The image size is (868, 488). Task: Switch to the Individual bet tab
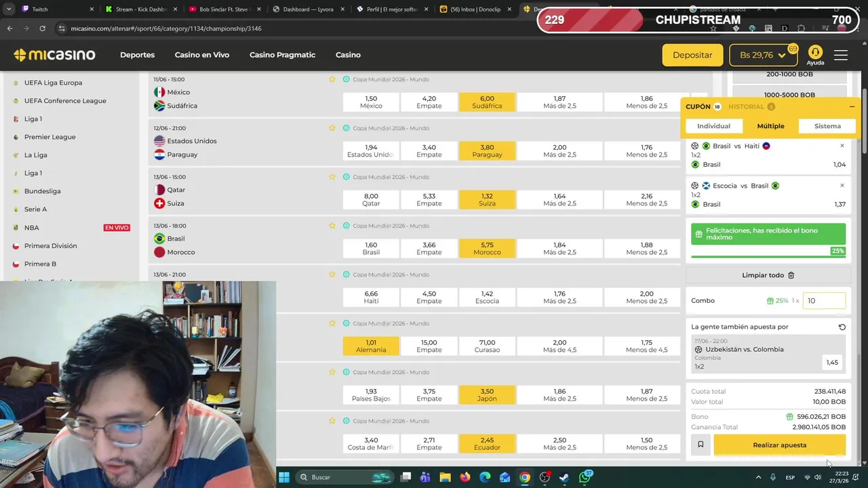(x=713, y=126)
